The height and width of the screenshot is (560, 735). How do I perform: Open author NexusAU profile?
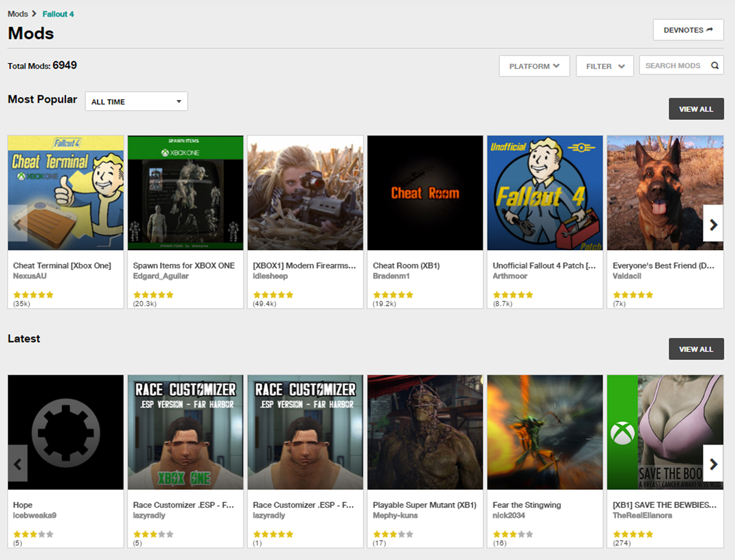(x=30, y=276)
